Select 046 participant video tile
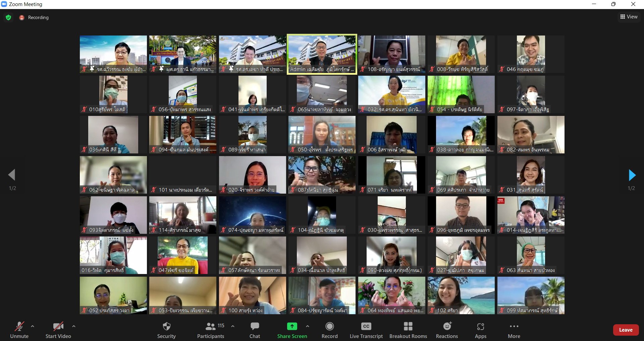This screenshot has width=644, height=341. (531, 54)
